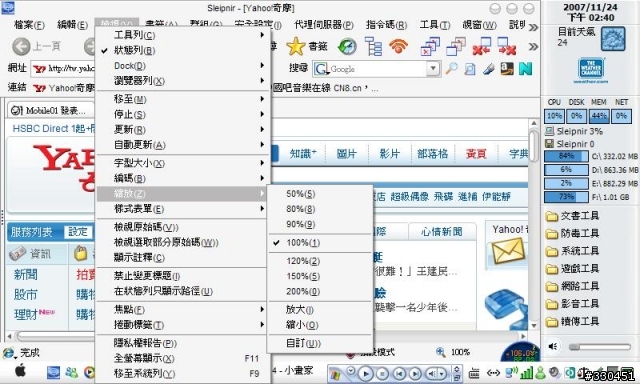Open the 遊戲工具 folder
This screenshot has width=640, height=384.
click(x=572, y=269)
